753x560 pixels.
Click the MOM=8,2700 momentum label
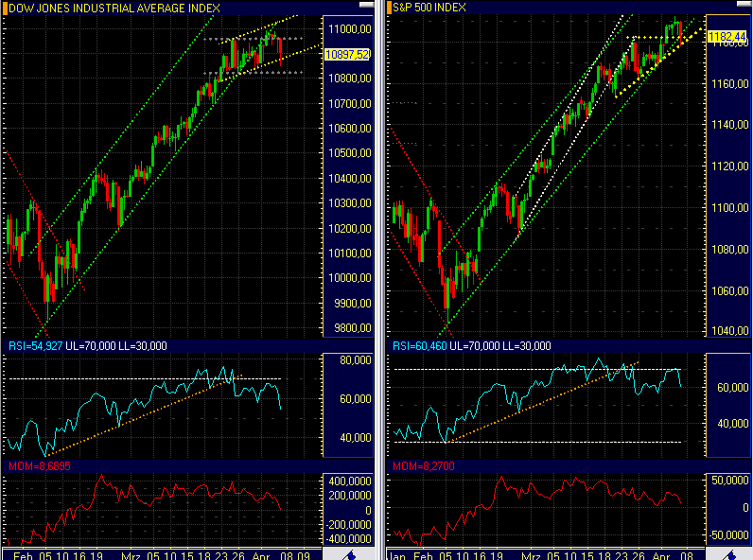pos(424,465)
